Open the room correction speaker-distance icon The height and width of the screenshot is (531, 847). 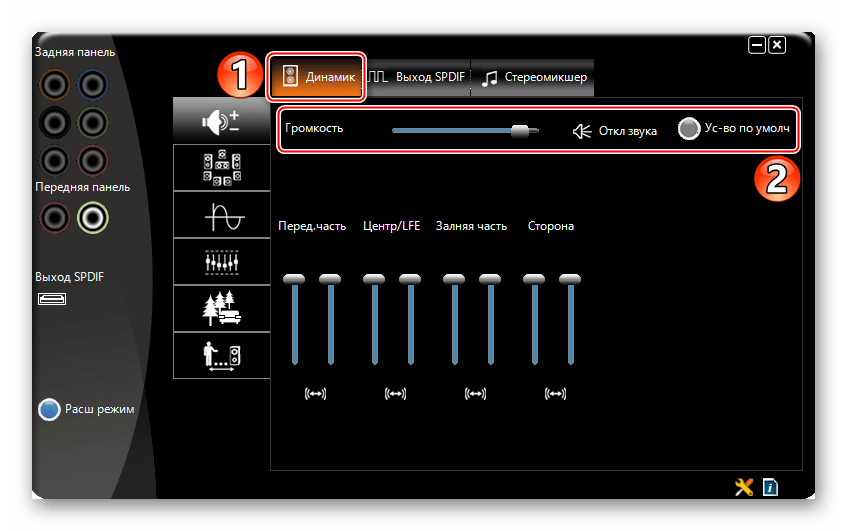[221, 355]
